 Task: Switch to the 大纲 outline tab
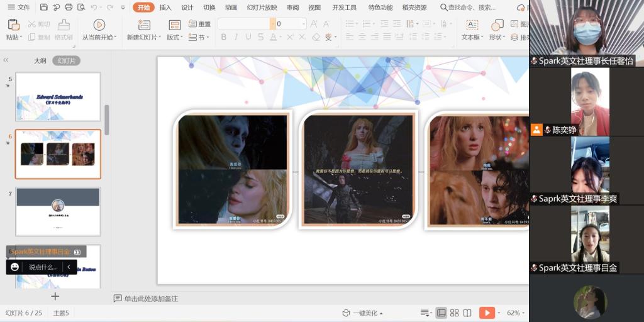40,60
